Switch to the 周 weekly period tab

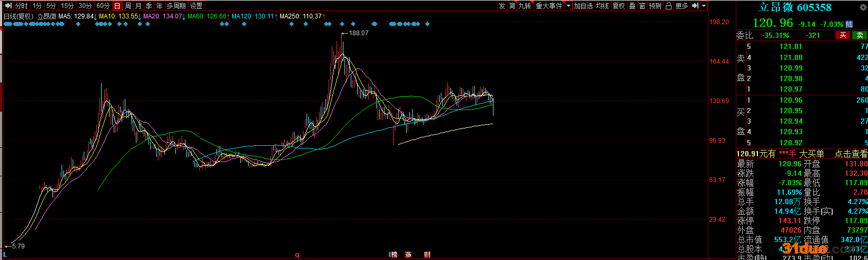coord(128,6)
